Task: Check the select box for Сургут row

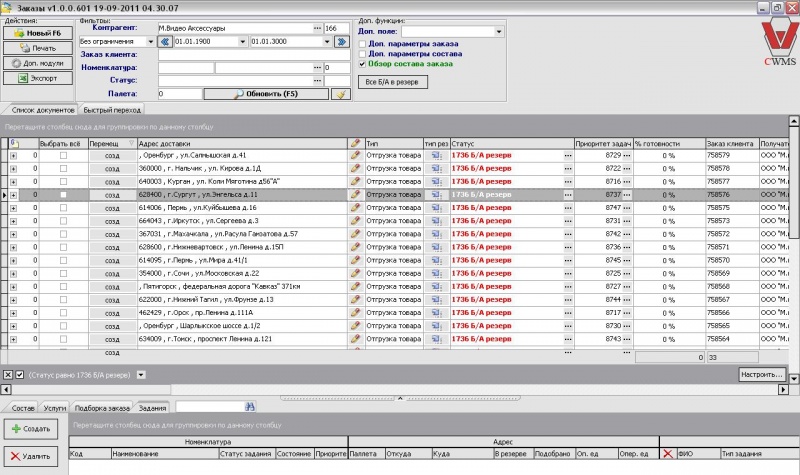Action: 63,194
